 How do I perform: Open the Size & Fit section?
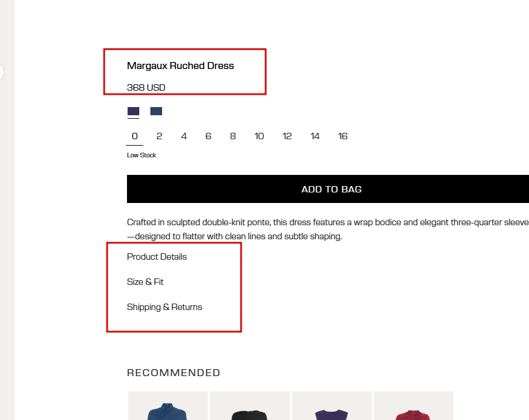point(145,282)
